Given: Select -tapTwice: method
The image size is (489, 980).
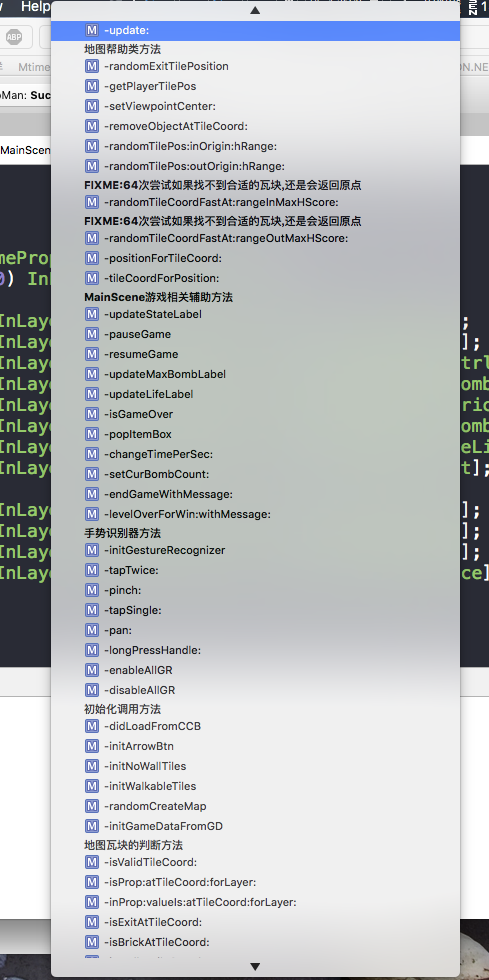Looking at the screenshot, I should 255,571.
